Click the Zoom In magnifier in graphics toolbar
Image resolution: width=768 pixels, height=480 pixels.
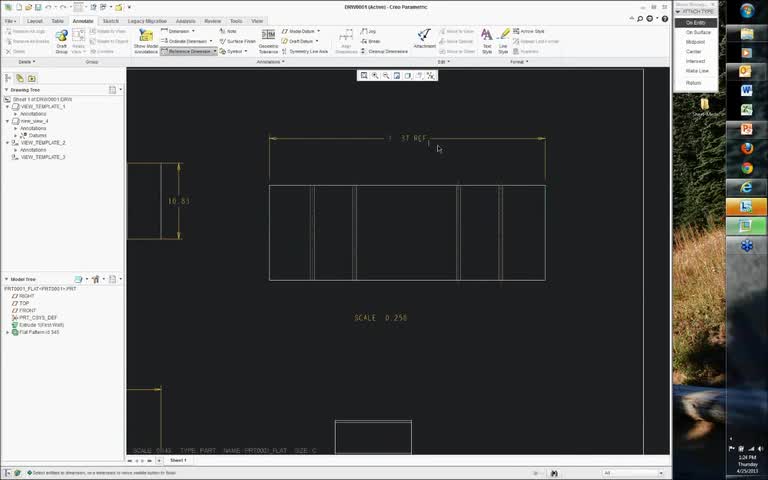(375, 75)
